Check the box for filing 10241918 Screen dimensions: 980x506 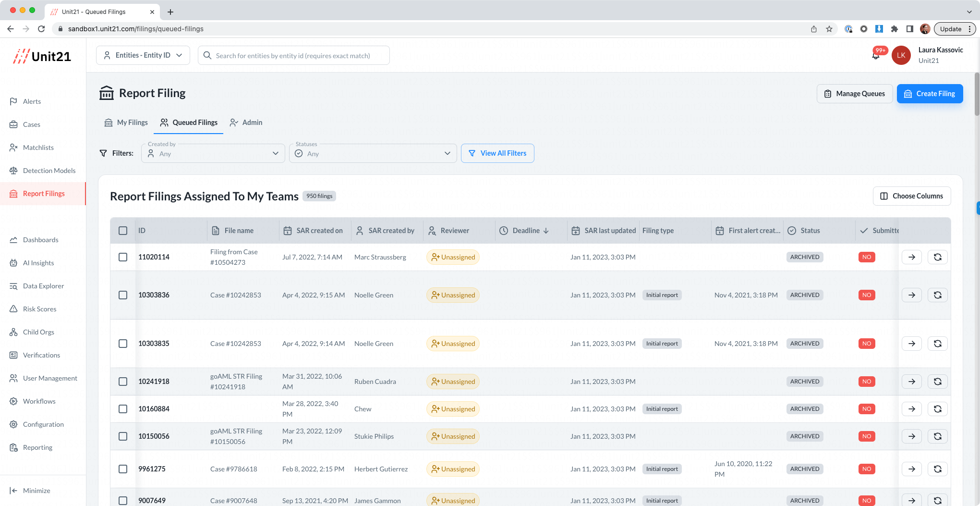point(123,382)
